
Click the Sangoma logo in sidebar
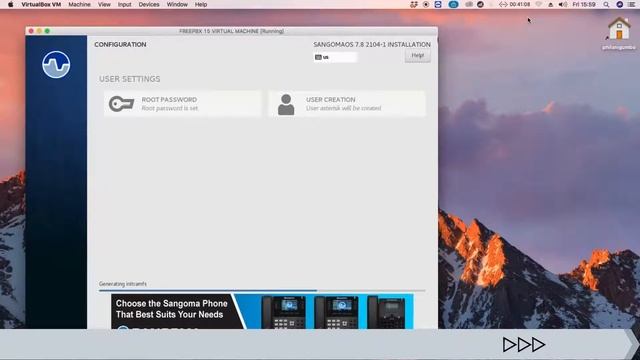tap(56, 64)
